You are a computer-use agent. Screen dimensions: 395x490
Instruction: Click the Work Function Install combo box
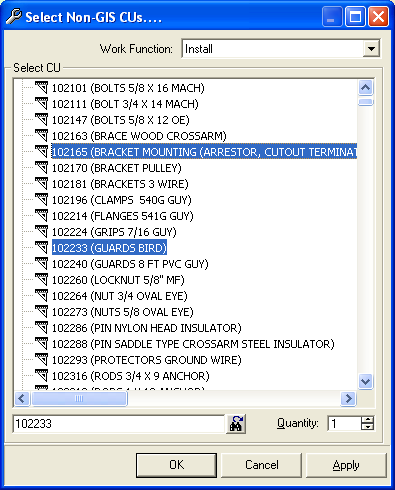281,49
